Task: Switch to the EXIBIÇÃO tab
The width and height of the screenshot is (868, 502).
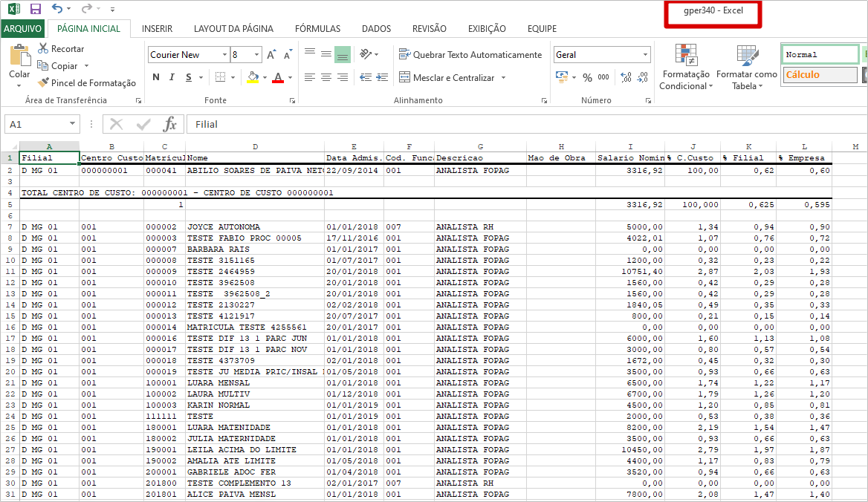Action: [488, 29]
